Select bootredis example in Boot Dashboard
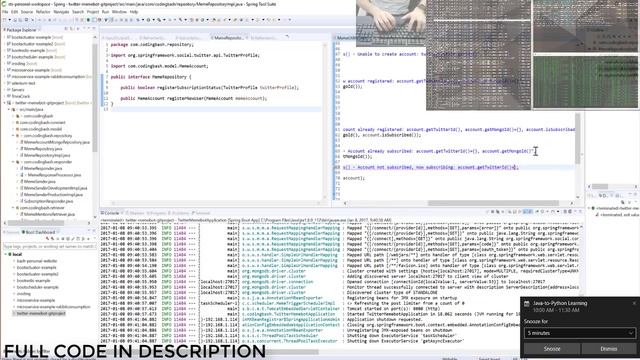Screen dimensions: 640x360 (33, 280)
